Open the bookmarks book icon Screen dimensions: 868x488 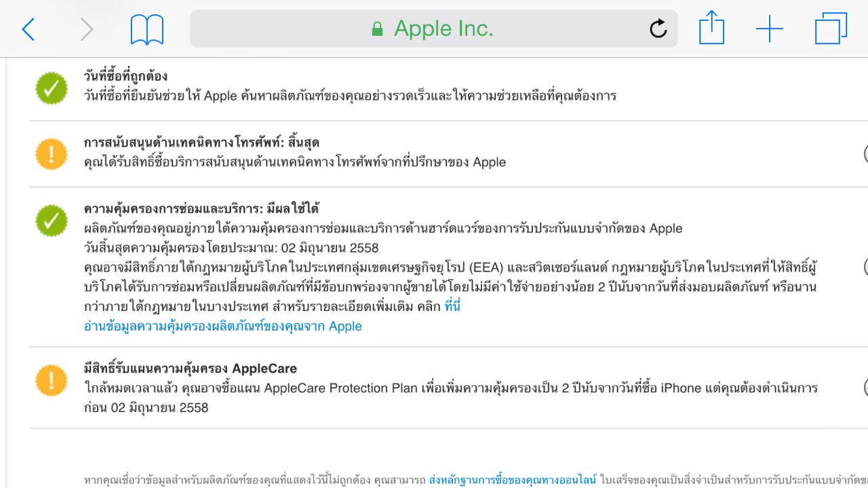point(147,30)
